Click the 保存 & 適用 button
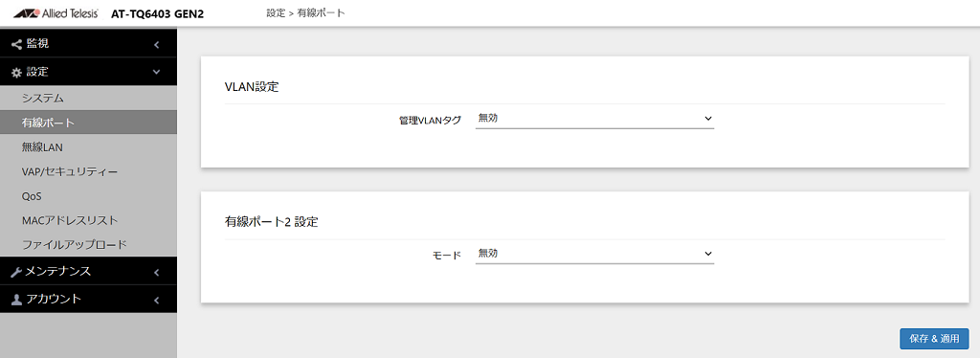The height and width of the screenshot is (358, 980). click(934, 339)
